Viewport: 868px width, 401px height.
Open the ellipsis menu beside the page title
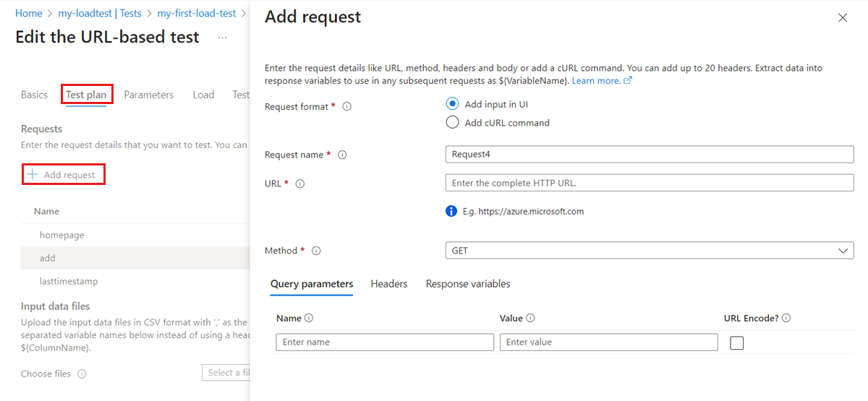click(222, 38)
